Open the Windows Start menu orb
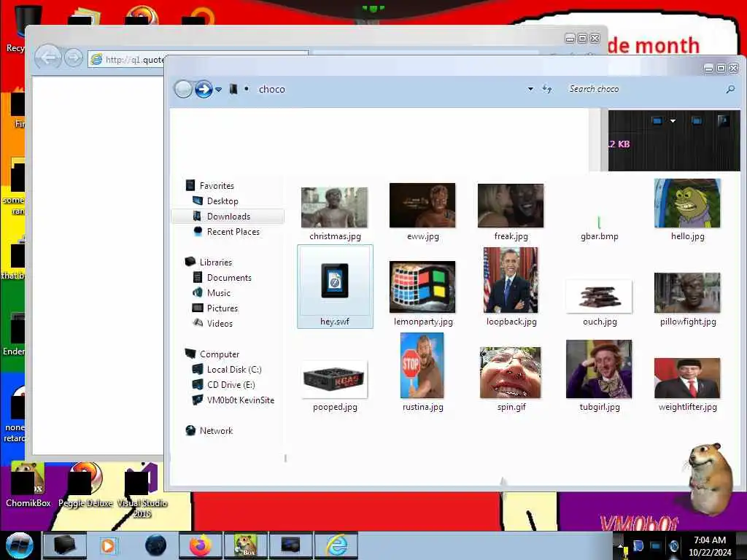The image size is (747, 560). [x=19, y=545]
